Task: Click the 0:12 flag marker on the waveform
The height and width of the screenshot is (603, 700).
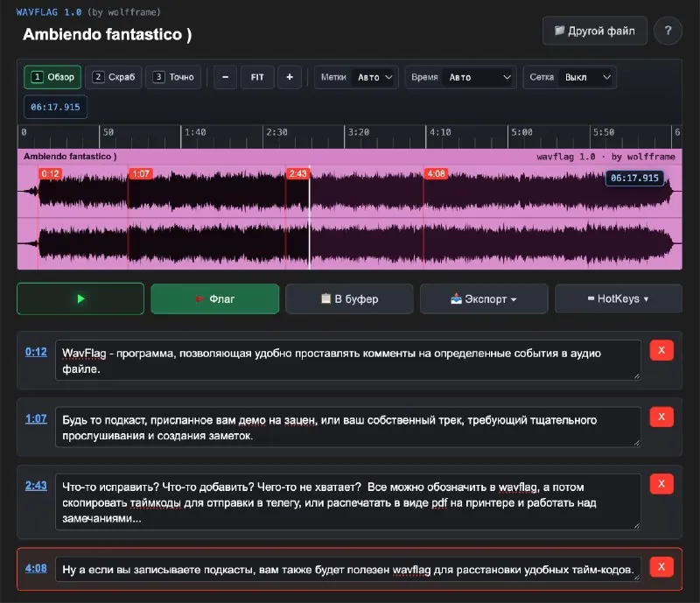Action: [50, 173]
